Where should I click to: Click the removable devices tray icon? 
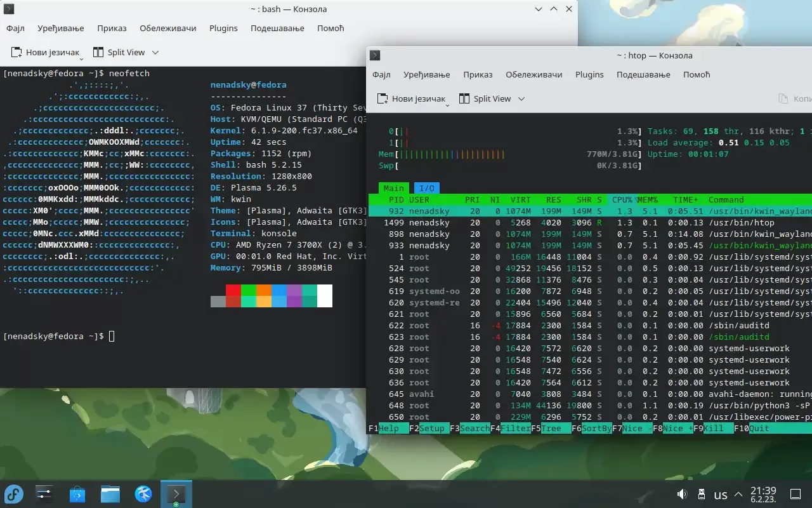701,494
